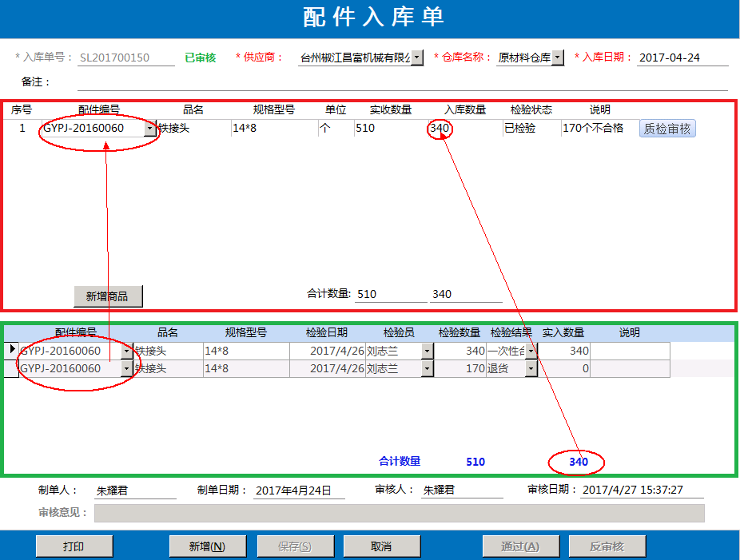740x560 pixels.
Task: Click the 新增商品 button
Action: [108, 296]
